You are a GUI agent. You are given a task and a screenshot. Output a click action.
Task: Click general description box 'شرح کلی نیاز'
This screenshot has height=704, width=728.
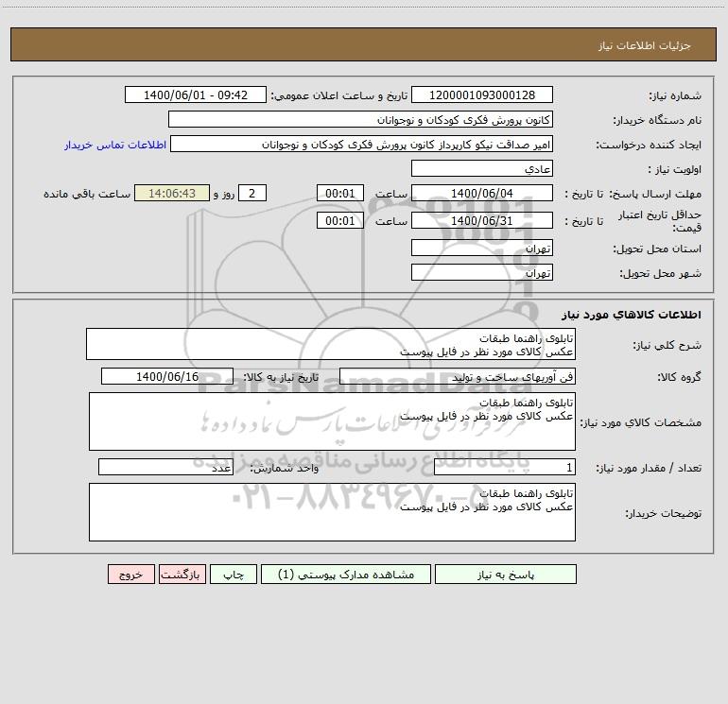tap(331, 344)
